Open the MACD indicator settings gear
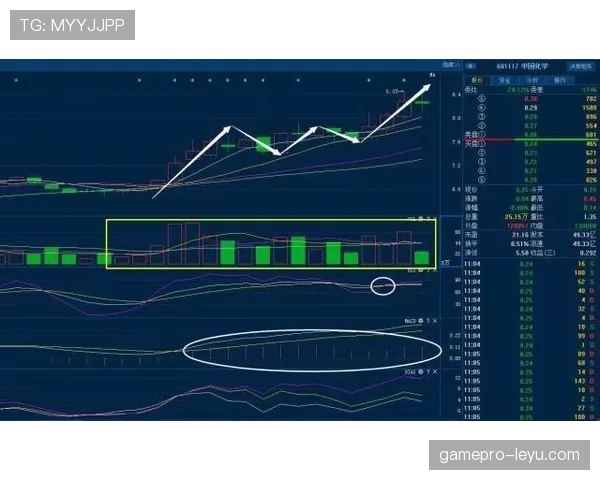Screen dimensions: 600x480 point(421,321)
